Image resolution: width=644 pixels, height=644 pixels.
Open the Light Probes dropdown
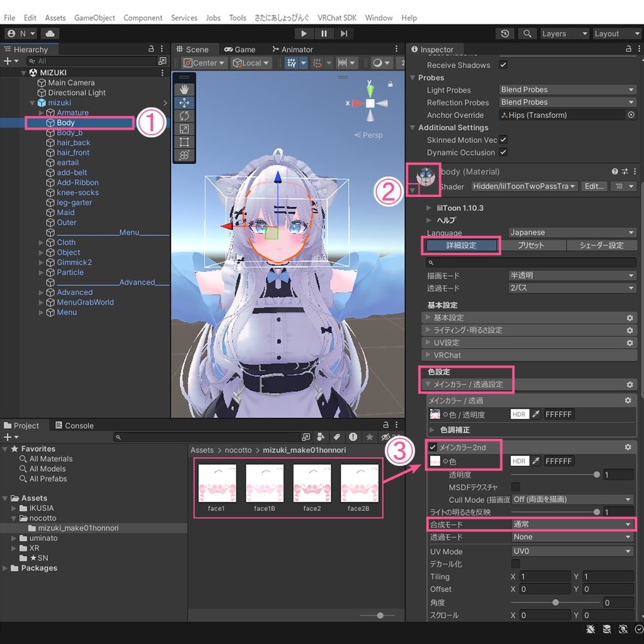coord(567,89)
